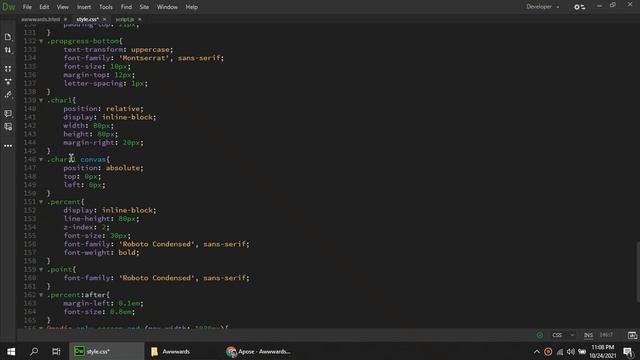This screenshot has height=360, width=640.
Task: Click the 'Montserrat' font value on line 134
Action: tap(144, 58)
